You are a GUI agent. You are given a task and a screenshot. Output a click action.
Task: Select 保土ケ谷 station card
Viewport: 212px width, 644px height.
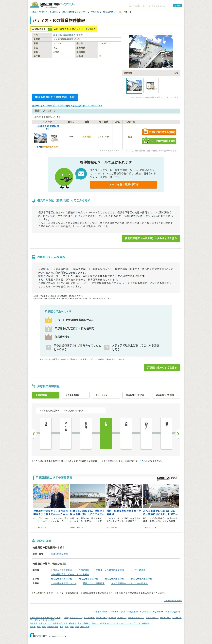pos(66,433)
